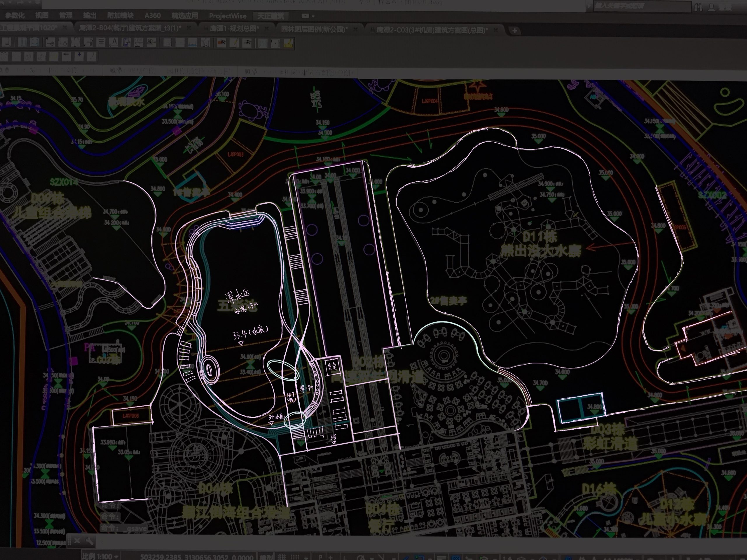Image resolution: width=747 pixels, height=560 pixels.
Task: Switch to the ProjectWise ribbon tab
Action: tap(228, 16)
